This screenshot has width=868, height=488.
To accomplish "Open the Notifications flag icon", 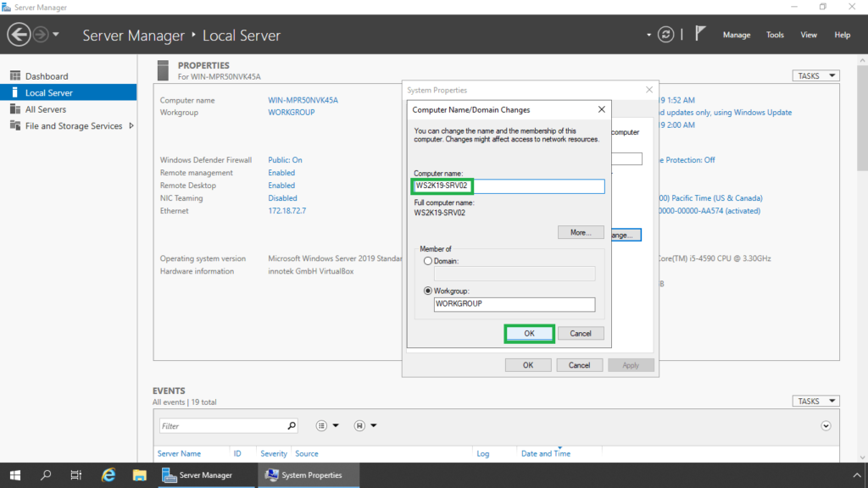I will 700,34.
